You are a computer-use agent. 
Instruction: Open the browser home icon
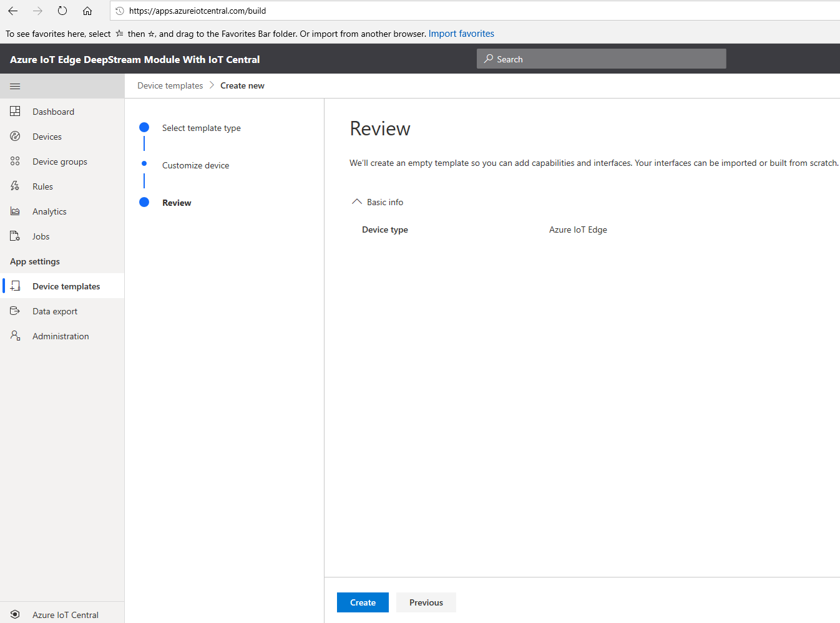pos(87,11)
